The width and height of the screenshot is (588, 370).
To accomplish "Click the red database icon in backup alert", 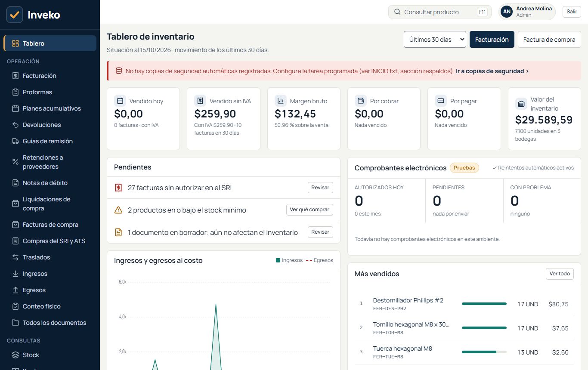I will (119, 71).
